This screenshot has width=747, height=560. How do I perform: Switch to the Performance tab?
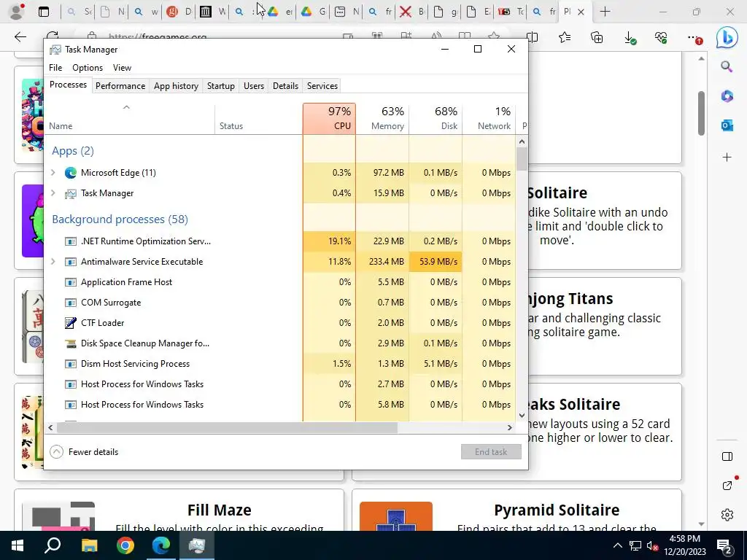(120, 86)
